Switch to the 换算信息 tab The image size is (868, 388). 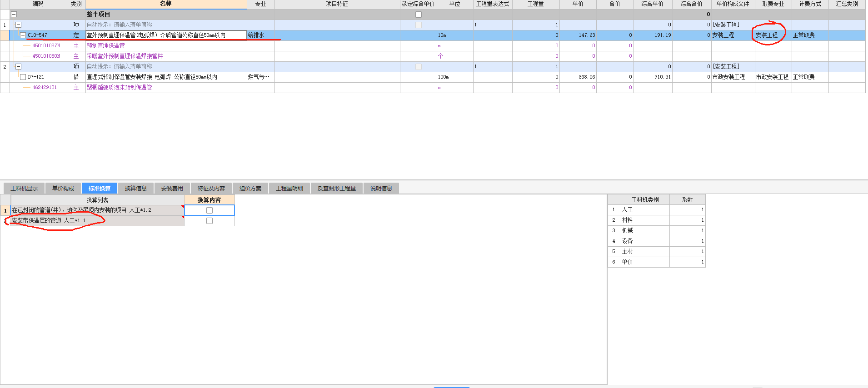(x=136, y=188)
